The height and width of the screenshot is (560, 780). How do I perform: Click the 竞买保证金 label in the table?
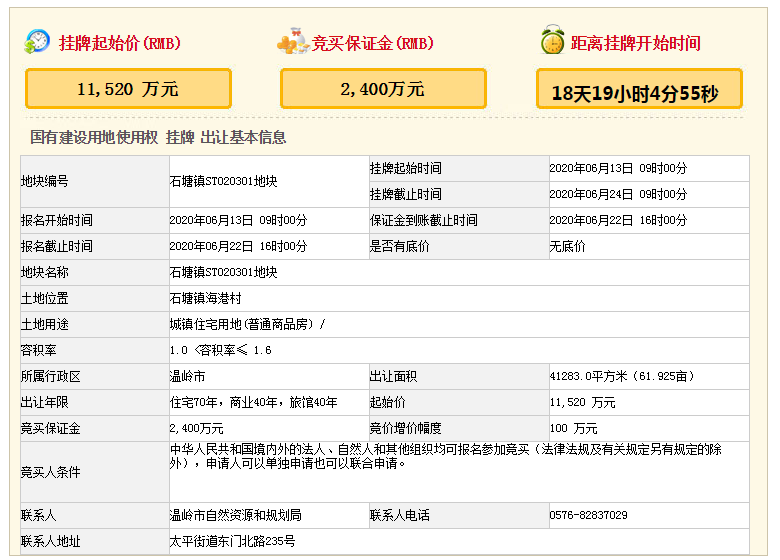click(x=51, y=428)
